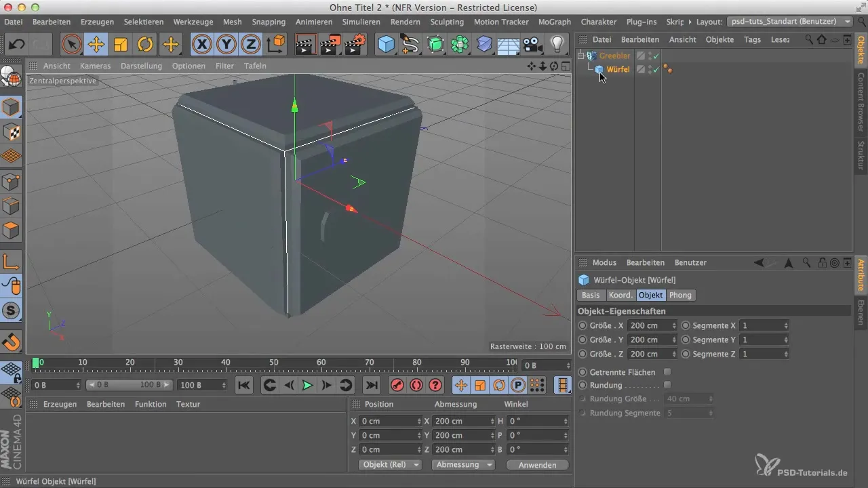Toggle X axis lock
Image resolution: width=868 pixels, height=488 pixels.
pos(202,45)
